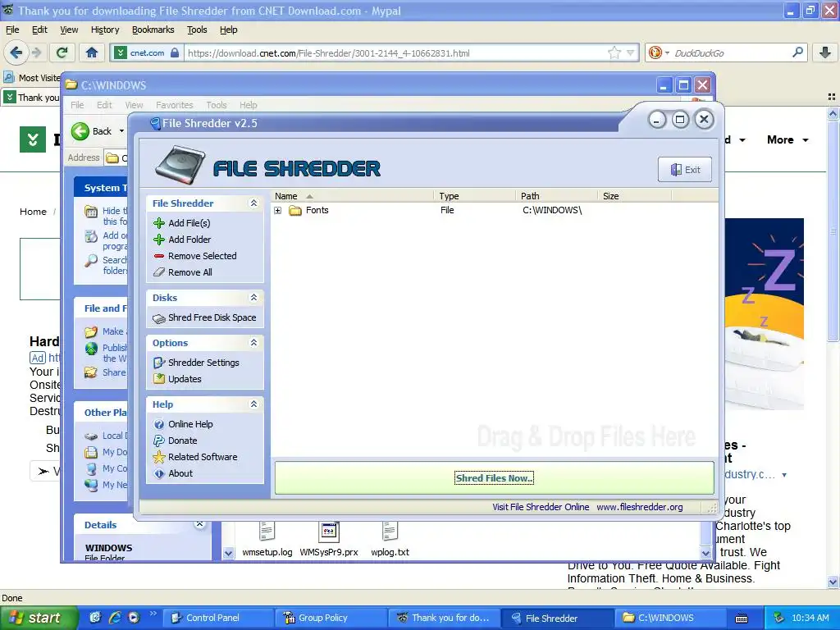Screen dimensions: 840x630
Task: Click the browser Reload icon
Action: (x=62, y=52)
